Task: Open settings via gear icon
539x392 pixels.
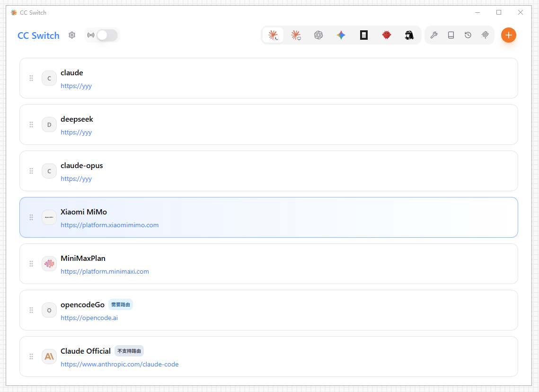Action: (72, 35)
